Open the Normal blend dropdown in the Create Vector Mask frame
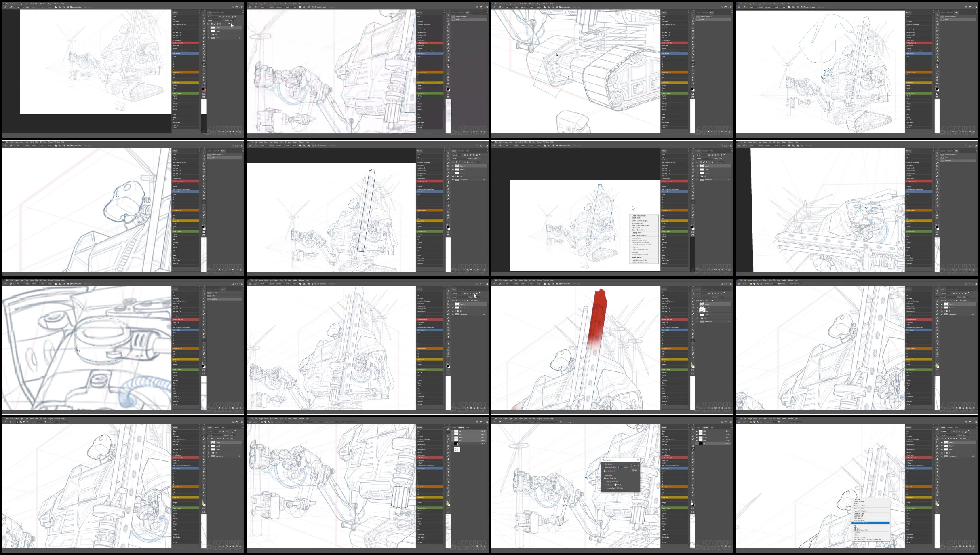The height and width of the screenshot is (555, 980). 704,158
